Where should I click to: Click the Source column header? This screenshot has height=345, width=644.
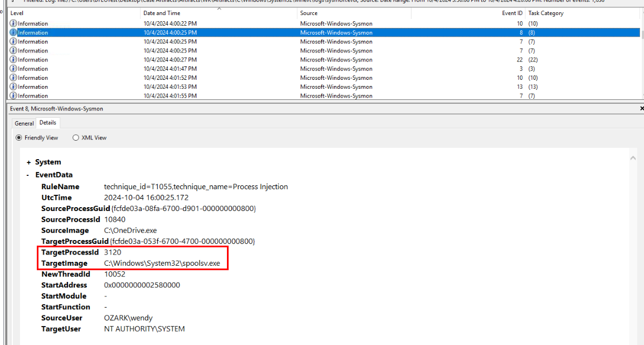point(308,13)
